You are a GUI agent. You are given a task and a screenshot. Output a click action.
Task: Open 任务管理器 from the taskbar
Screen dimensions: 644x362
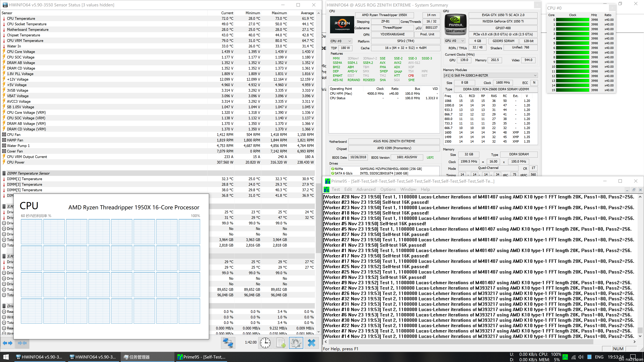[x=148, y=357]
